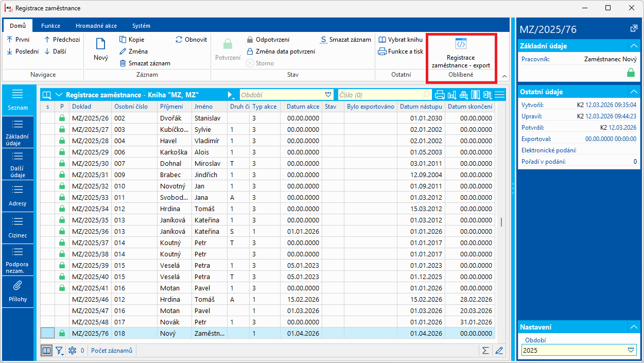The image size is (644, 363).
Task: Select row MZ/2025/46 Hrdina
Action: point(267,299)
